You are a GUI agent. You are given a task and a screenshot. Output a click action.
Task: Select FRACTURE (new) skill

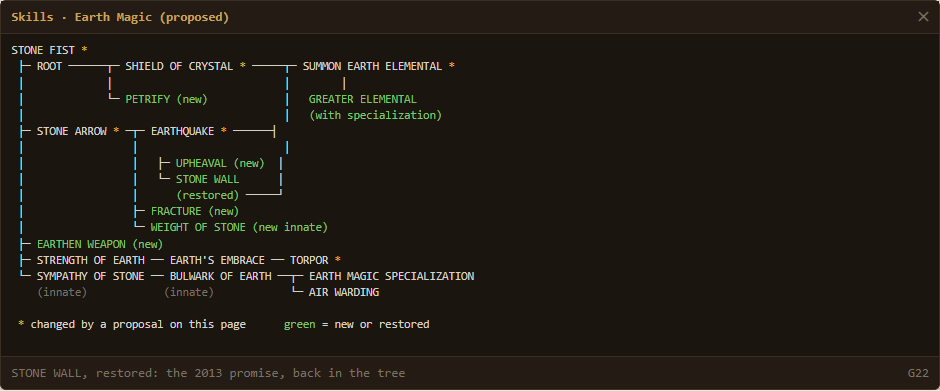point(195,211)
